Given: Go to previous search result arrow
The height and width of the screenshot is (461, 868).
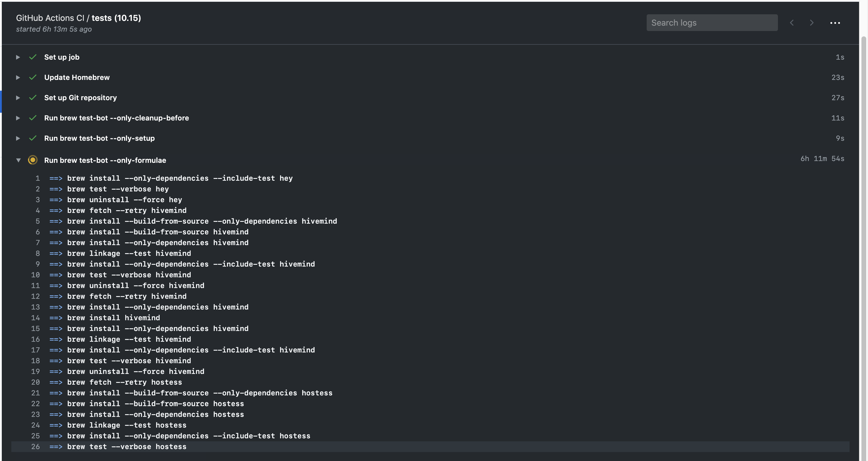Looking at the screenshot, I should pyautogui.click(x=792, y=23).
